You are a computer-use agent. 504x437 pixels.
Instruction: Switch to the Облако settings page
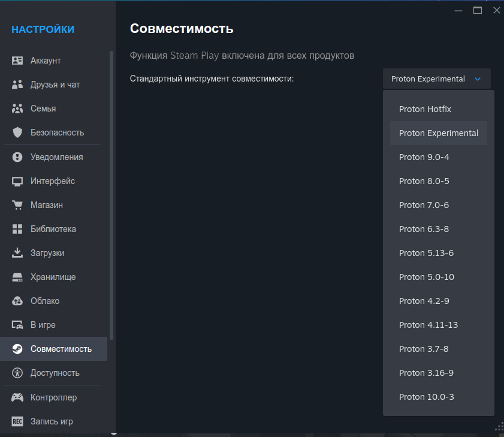pos(45,301)
